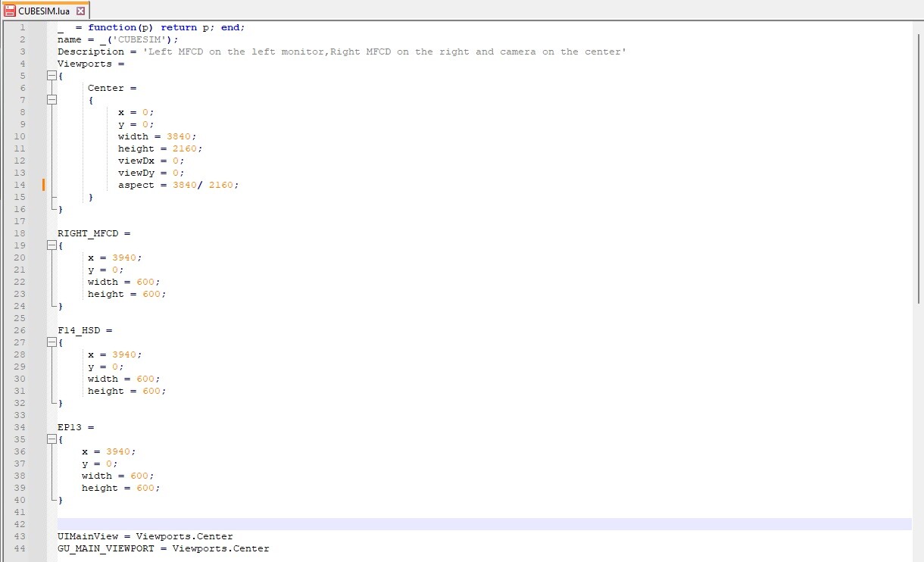The image size is (924, 562).
Task: Click the 'viewDy = 0;' line
Action: tap(151, 173)
